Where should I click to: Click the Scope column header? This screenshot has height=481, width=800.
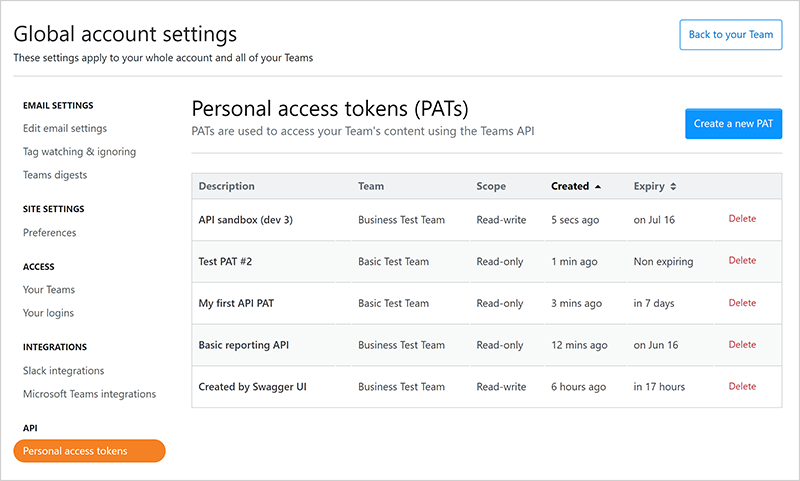tap(491, 186)
